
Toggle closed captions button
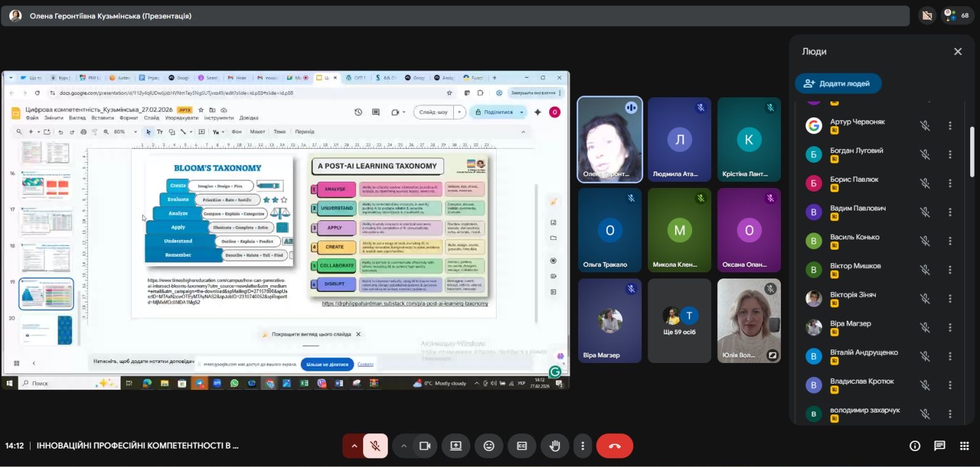point(522,446)
